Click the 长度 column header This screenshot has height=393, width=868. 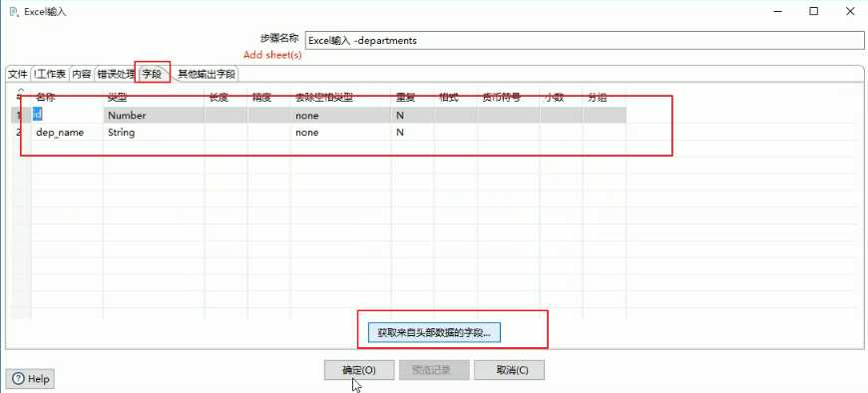[225, 98]
